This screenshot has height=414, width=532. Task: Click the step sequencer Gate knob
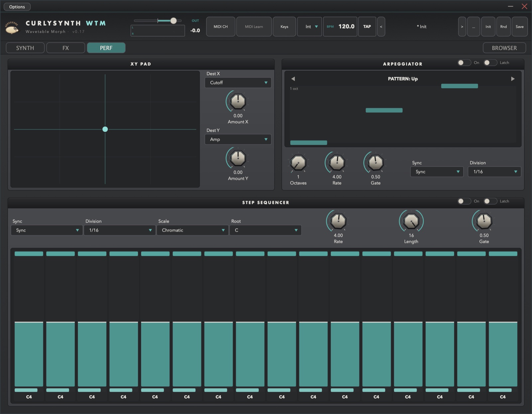tap(484, 221)
